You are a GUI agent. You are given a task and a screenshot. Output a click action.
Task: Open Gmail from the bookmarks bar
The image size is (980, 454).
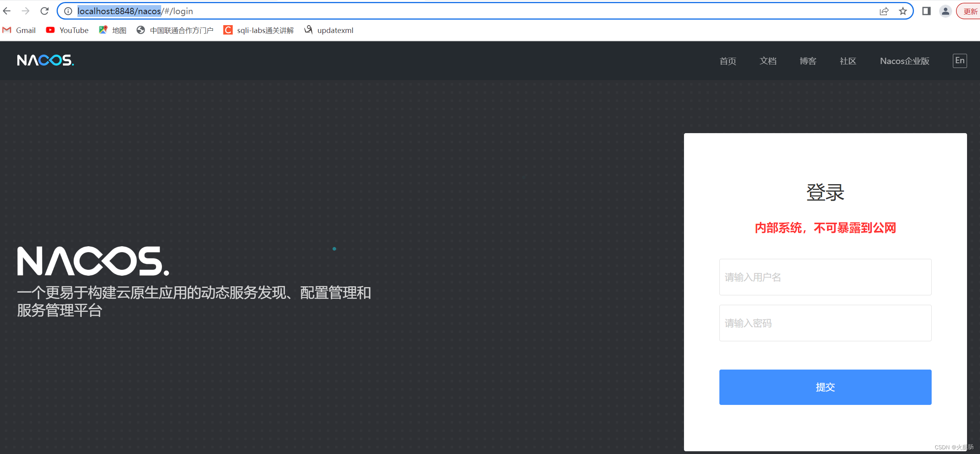pyautogui.click(x=19, y=30)
